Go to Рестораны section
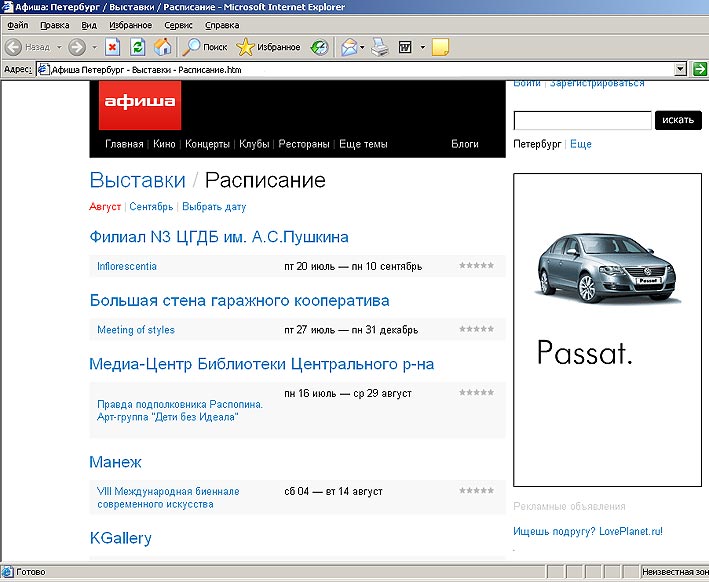709x582 pixels. [x=304, y=144]
